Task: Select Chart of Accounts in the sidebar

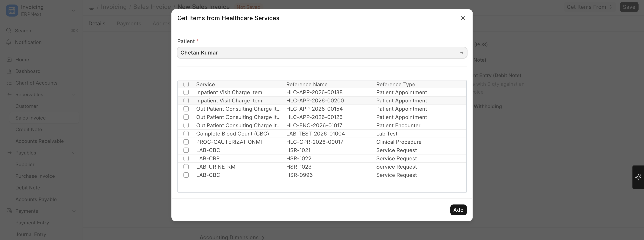Action: click(x=36, y=83)
